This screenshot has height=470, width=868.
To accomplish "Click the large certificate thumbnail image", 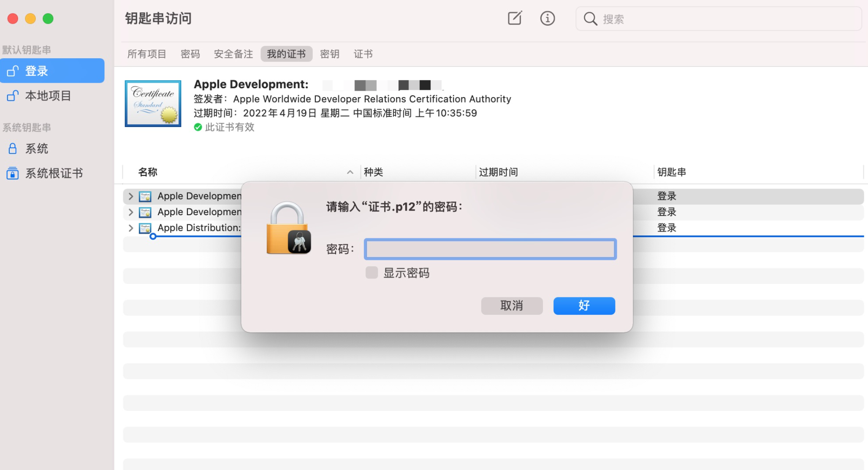I will 153,103.
